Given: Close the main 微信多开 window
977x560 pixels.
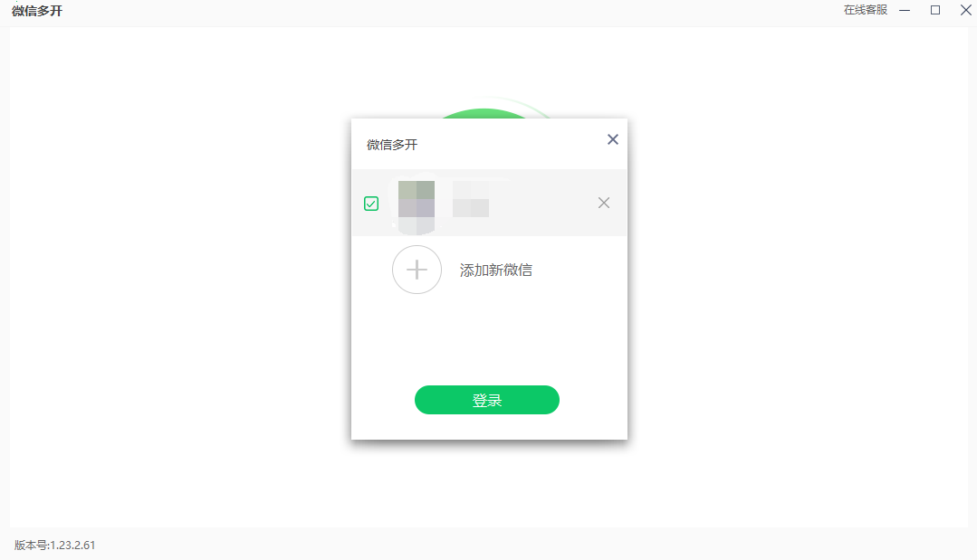Looking at the screenshot, I should (966, 10).
